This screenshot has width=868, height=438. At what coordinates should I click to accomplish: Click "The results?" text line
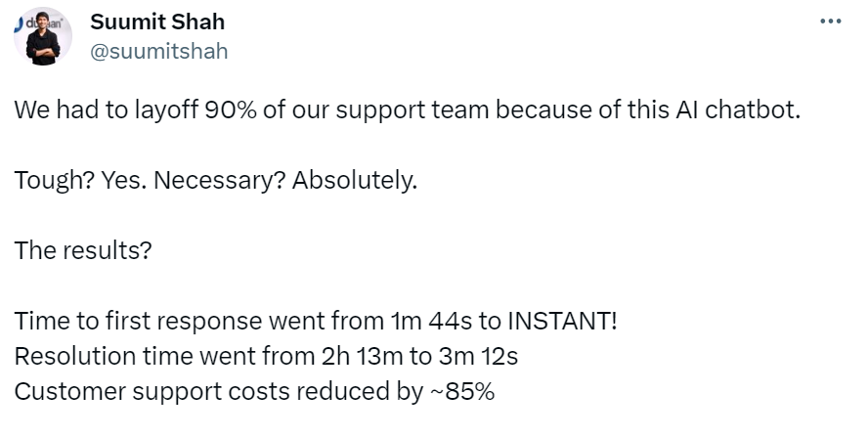point(82,250)
